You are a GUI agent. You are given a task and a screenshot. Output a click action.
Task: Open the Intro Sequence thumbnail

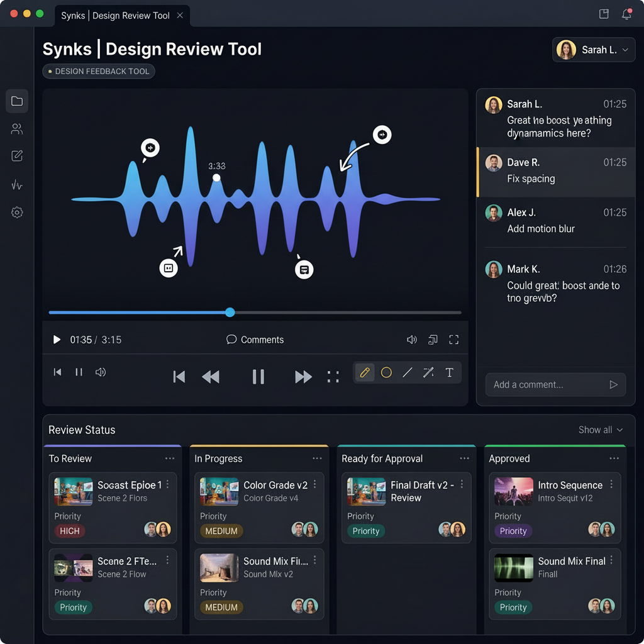pyautogui.click(x=513, y=492)
